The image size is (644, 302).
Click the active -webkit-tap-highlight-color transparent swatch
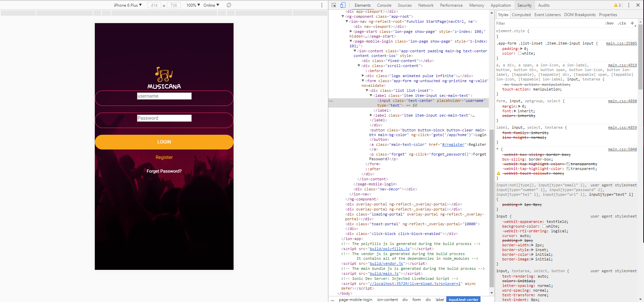[x=568, y=169]
